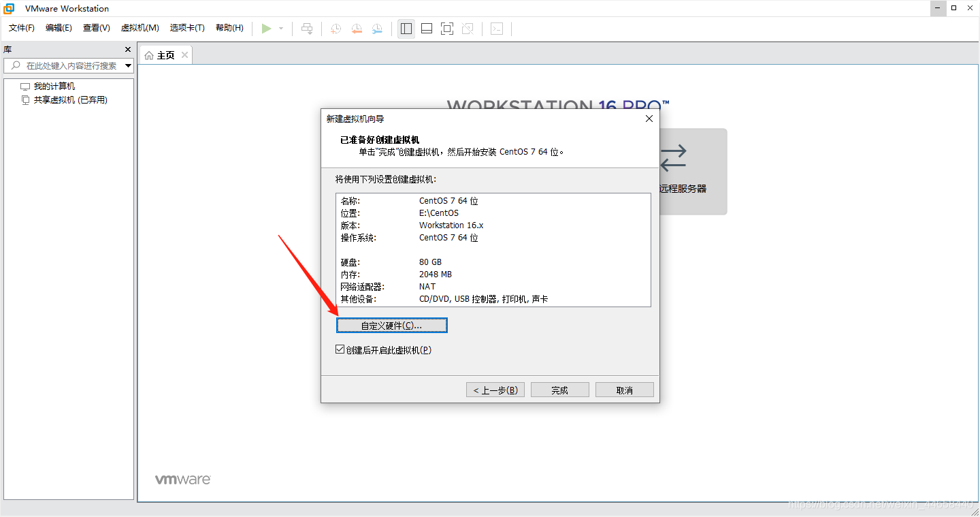Maximize the VMware Workstation window
This screenshot has width=980, height=517.
[953, 8]
